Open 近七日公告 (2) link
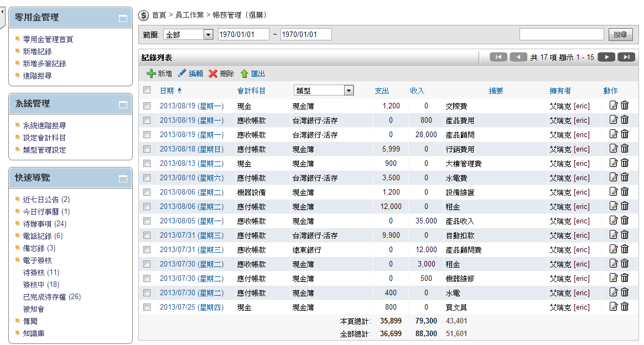Viewport: 644px width, 345px height. coord(46,200)
